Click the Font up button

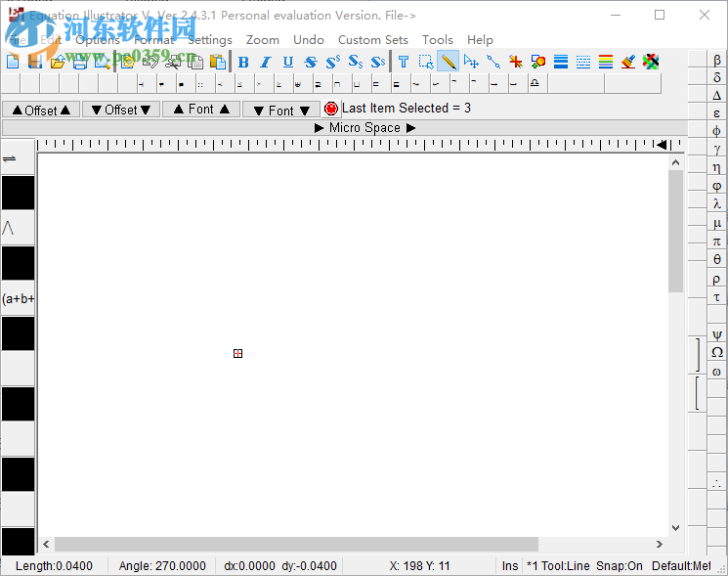coord(201,110)
